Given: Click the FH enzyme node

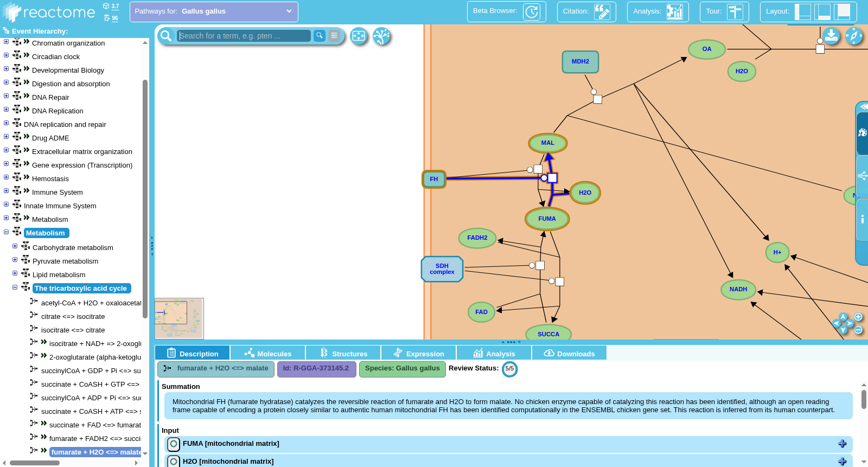Looking at the screenshot, I should [434, 179].
